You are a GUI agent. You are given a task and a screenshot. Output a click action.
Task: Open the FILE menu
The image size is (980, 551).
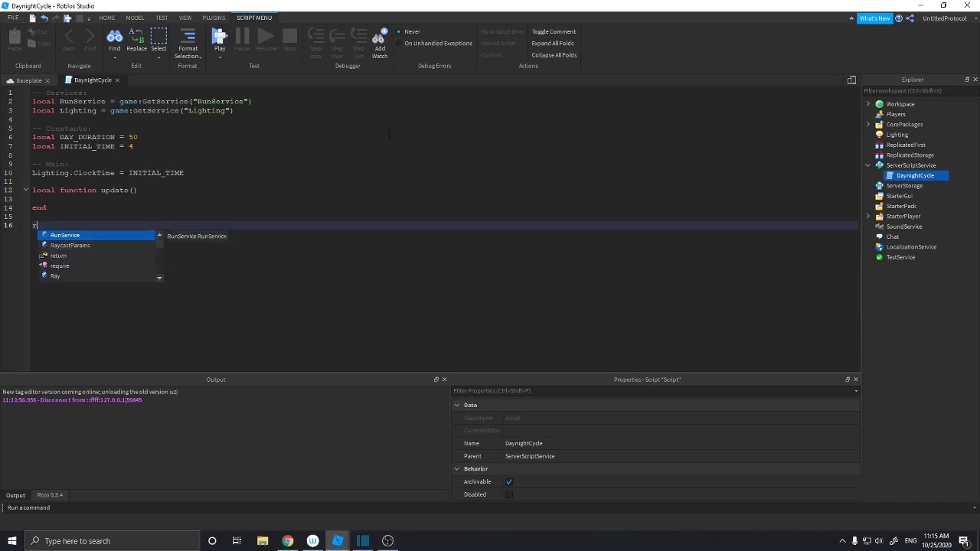tap(13, 18)
